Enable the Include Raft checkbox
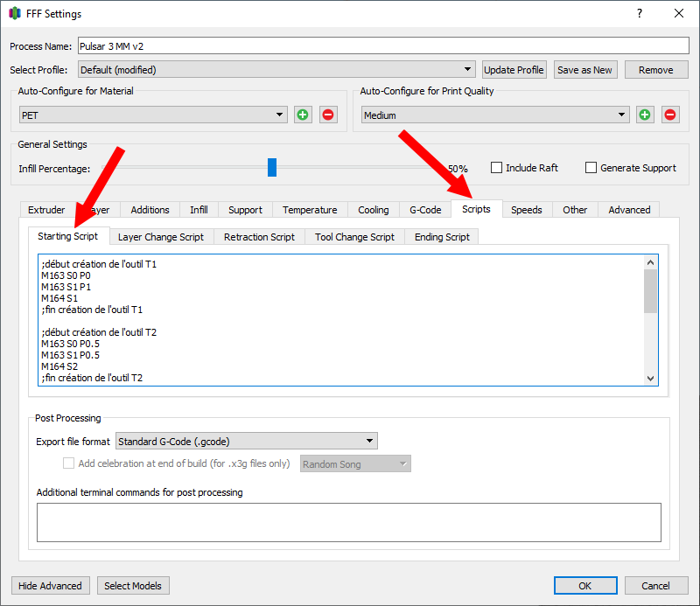 pos(497,168)
